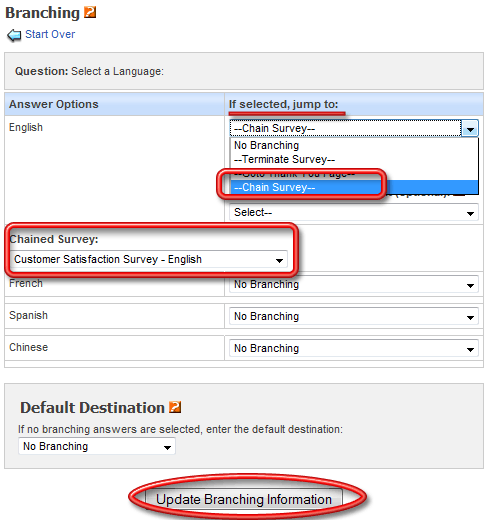The width and height of the screenshot is (490, 520).
Task: Open the Branching help icon
Action: click(x=90, y=12)
